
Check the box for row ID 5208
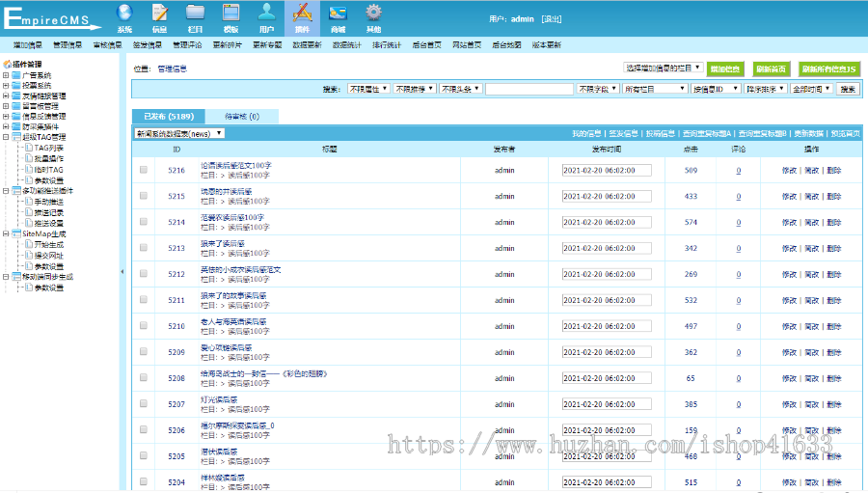144,378
